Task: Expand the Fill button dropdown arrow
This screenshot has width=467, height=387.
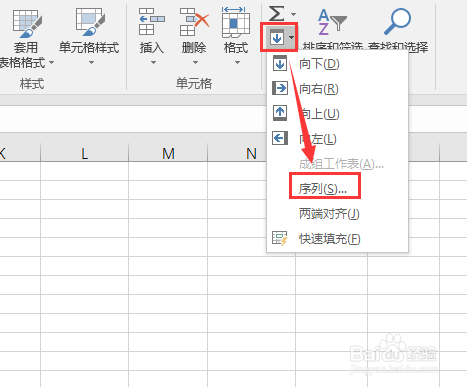Action: pyautogui.click(x=291, y=37)
